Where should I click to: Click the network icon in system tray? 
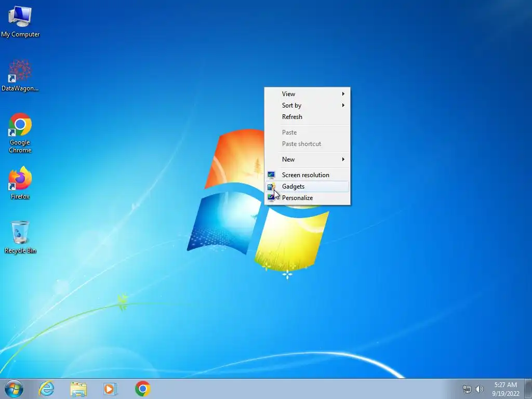pyautogui.click(x=467, y=389)
